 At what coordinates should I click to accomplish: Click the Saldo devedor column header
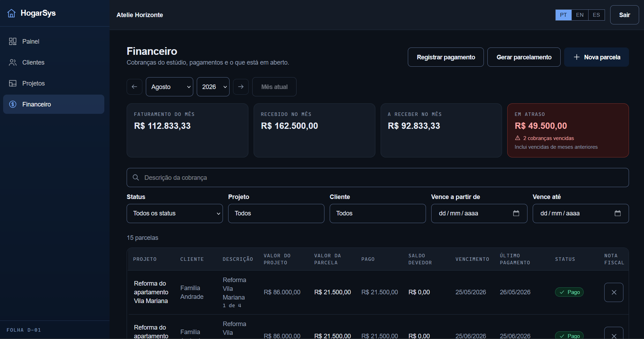pos(420,259)
